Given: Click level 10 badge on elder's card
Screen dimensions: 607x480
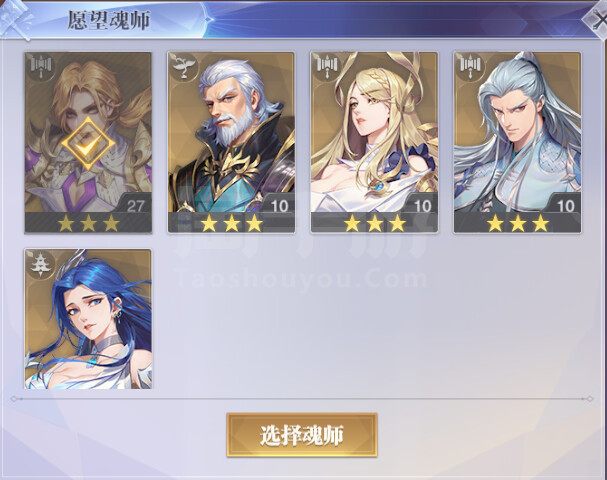Looking at the screenshot, I should pos(278,204).
